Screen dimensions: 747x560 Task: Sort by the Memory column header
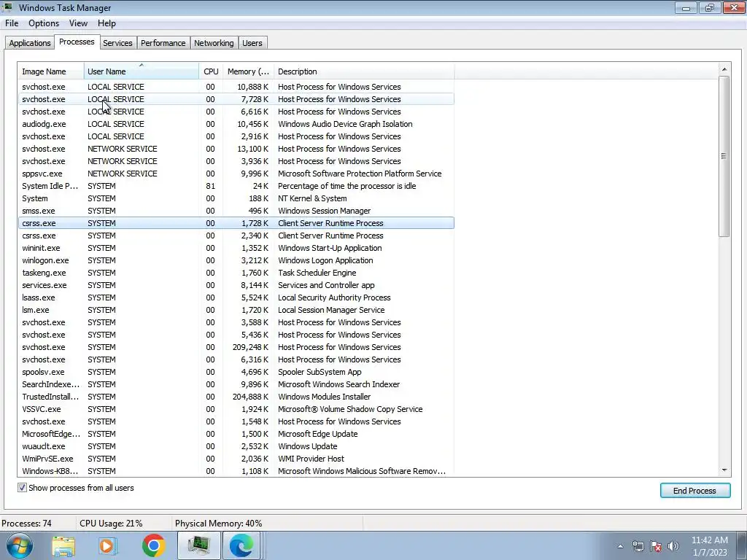tap(248, 71)
